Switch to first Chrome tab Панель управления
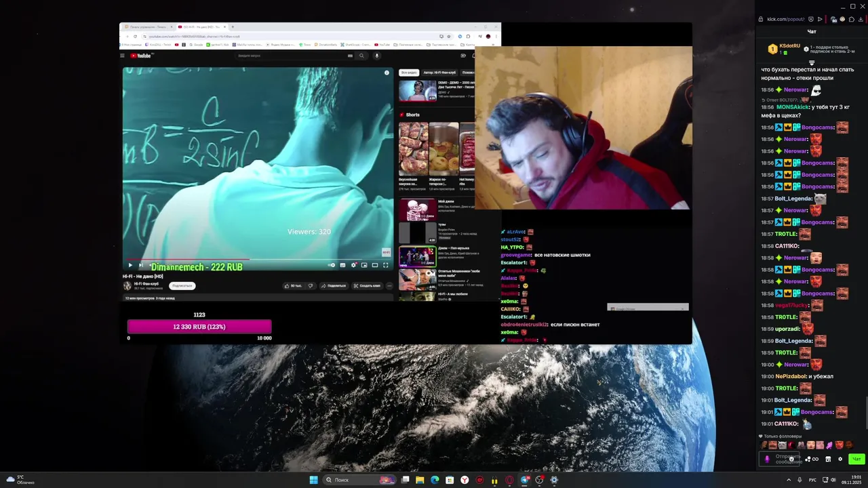This screenshot has height=488, width=868. (147, 27)
